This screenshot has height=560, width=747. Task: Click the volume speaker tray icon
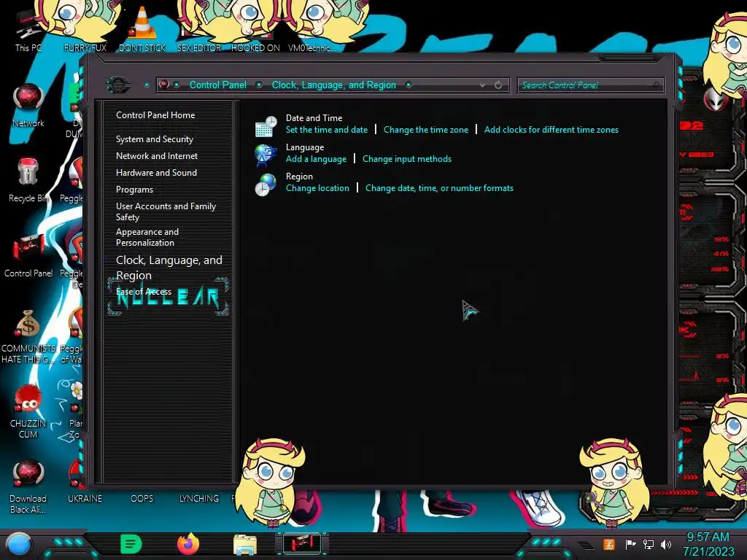click(666, 544)
